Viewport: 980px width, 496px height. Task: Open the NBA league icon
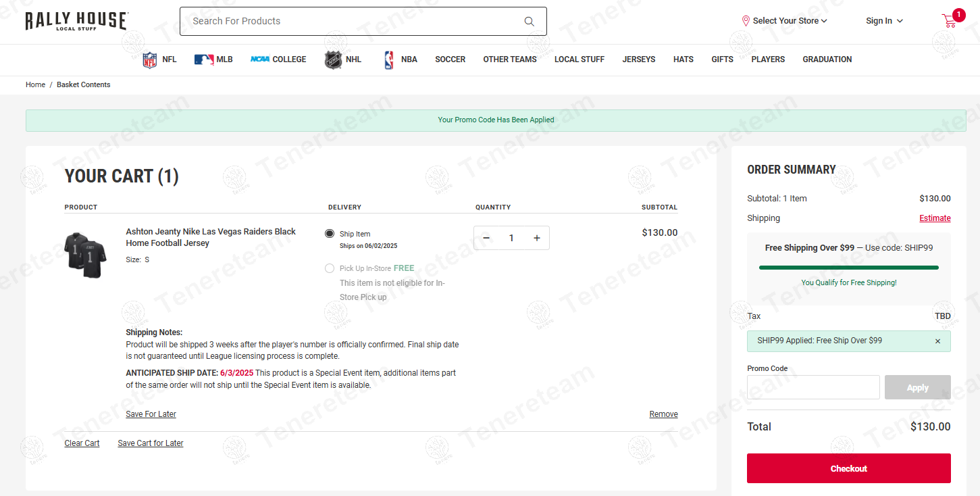[x=389, y=59]
